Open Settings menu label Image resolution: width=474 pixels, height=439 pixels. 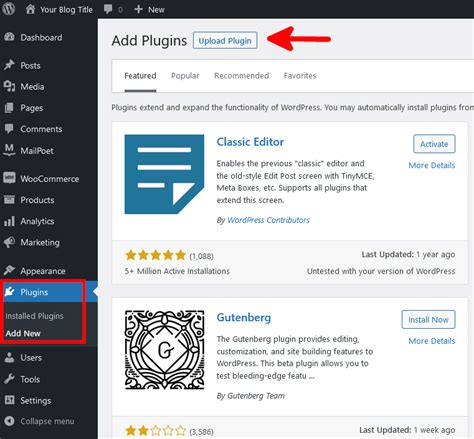coord(36,401)
